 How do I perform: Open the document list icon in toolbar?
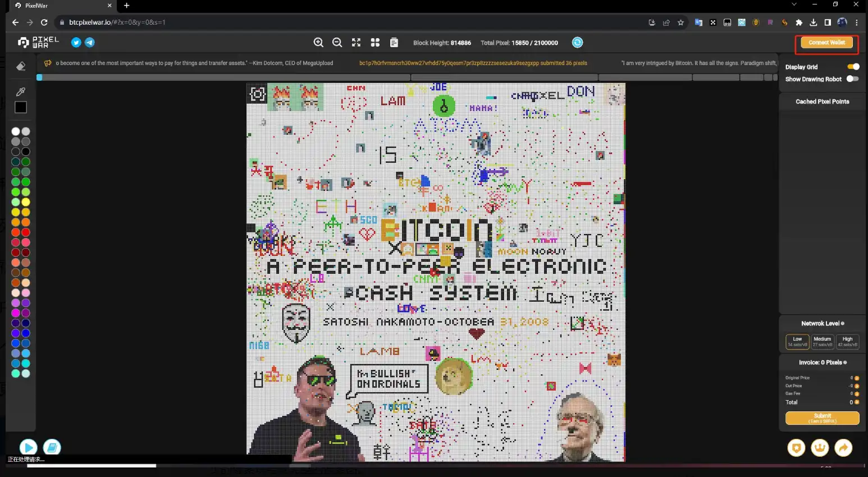(394, 43)
